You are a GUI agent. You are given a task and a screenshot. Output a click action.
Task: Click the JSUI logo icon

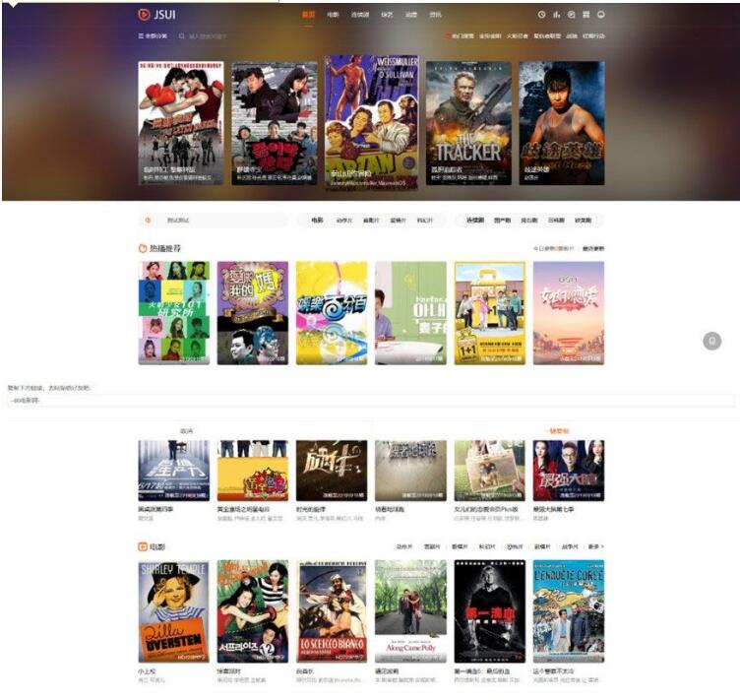tap(144, 15)
